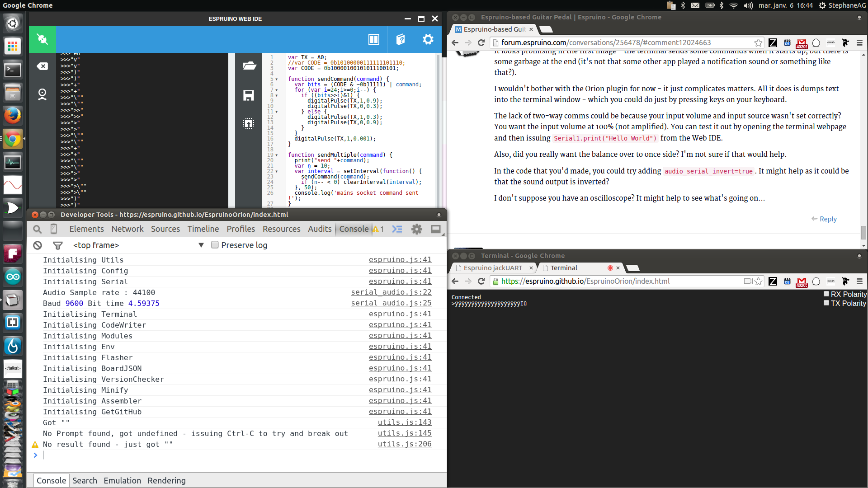
Task: Open the Terminal app in the Ubuntu dock
Action: (x=13, y=70)
